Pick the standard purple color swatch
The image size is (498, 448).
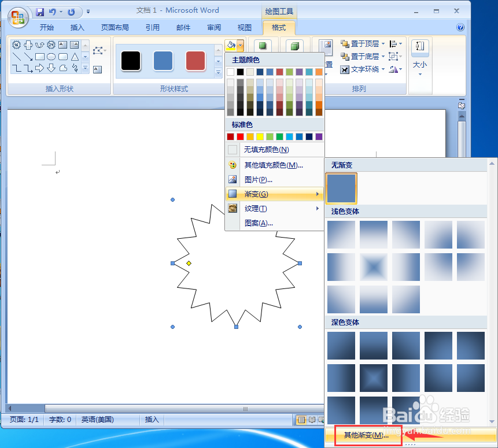[x=319, y=136]
